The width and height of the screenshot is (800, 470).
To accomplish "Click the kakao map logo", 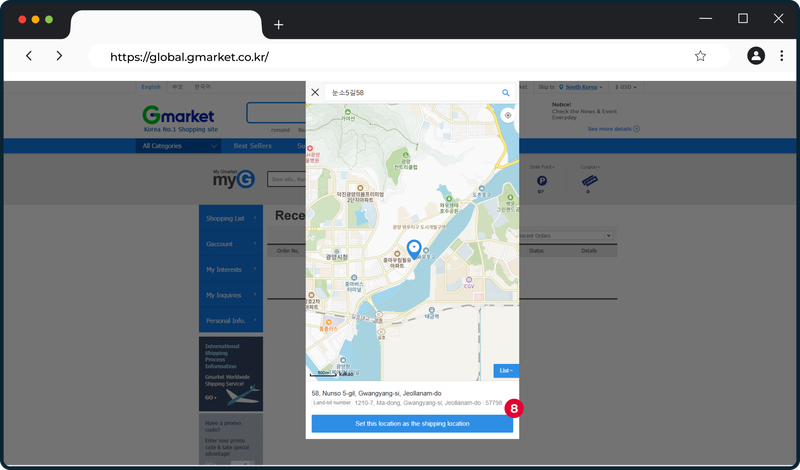I will point(346,374).
